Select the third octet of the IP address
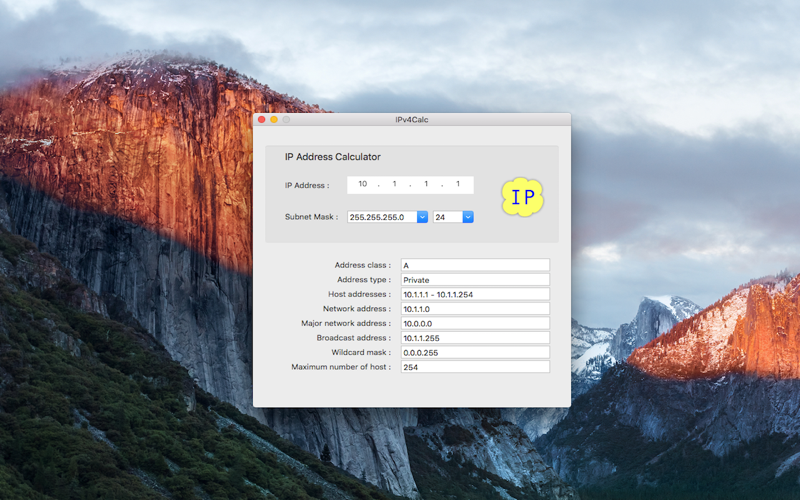This screenshot has width=800, height=500. tap(426, 184)
